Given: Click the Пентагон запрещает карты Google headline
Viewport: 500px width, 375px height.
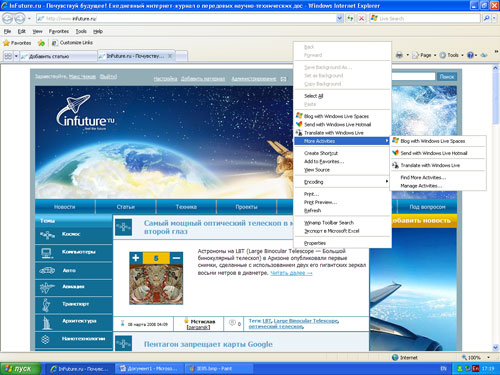Looking at the screenshot, I should 208,344.
